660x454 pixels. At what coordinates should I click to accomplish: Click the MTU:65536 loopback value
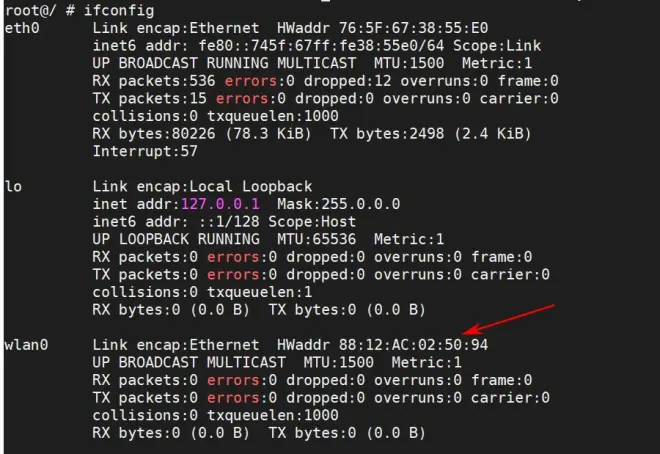pos(317,239)
